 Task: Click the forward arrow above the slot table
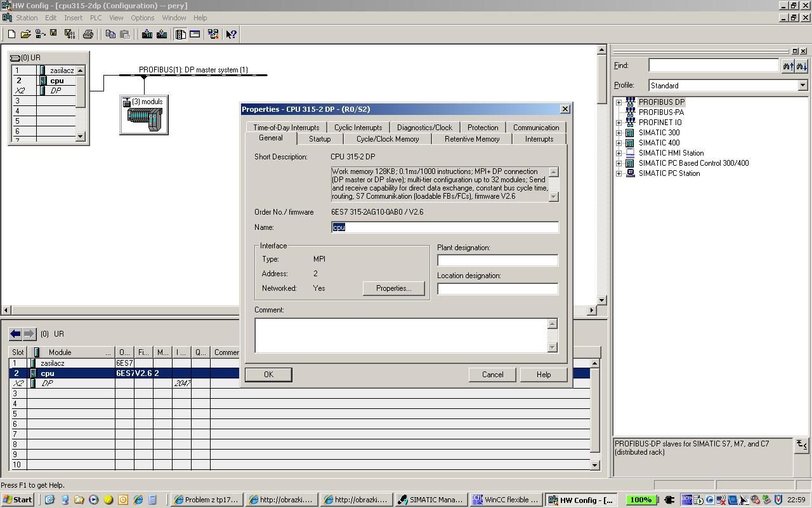tap(29, 333)
